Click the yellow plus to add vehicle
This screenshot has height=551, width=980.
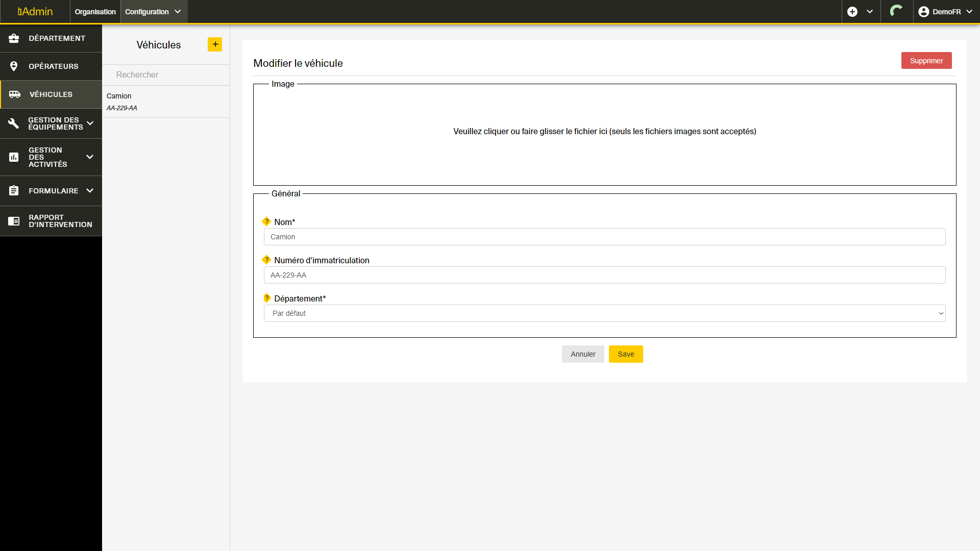pos(215,44)
